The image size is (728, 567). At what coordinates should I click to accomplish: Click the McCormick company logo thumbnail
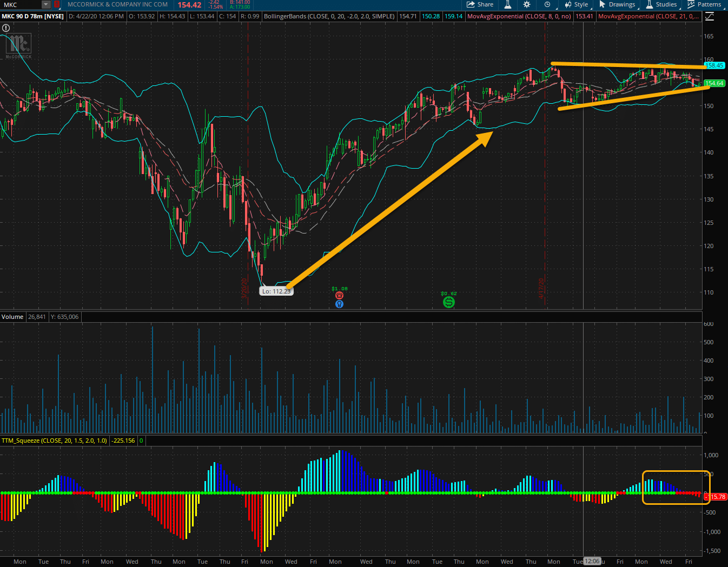coord(18,46)
